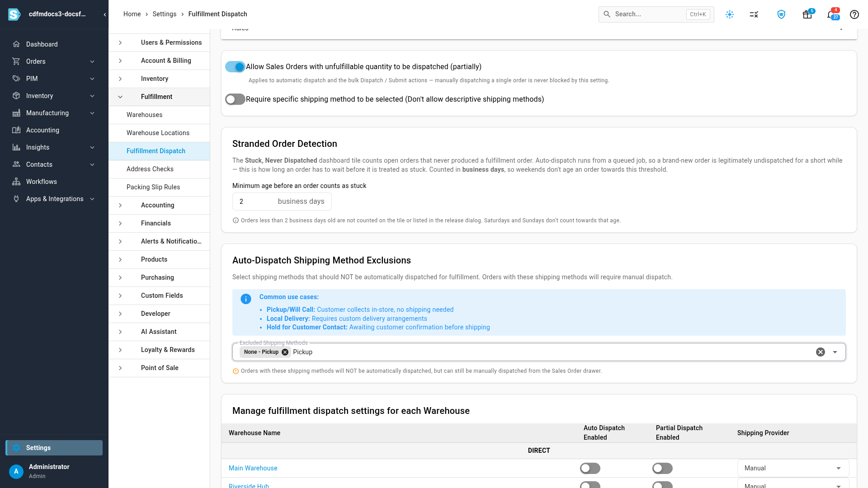Expand Apps & Integrations in the sidebar
868x488 pixels.
coord(54,199)
